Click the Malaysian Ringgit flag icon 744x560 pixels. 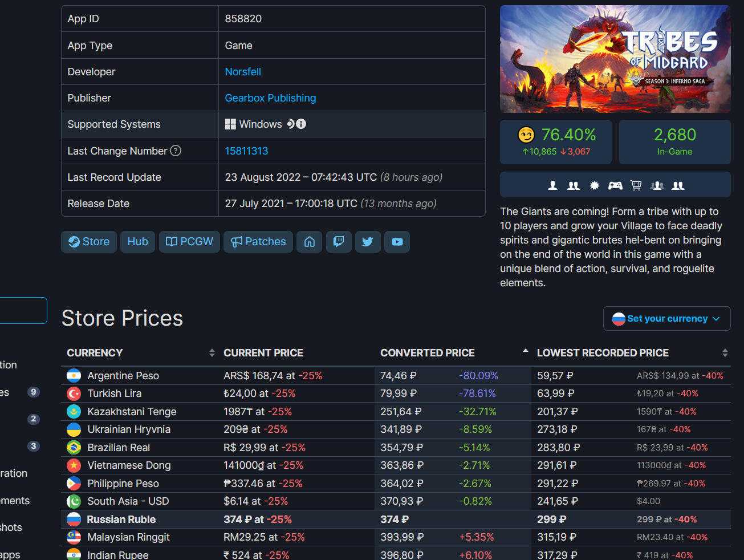(x=74, y=537)
